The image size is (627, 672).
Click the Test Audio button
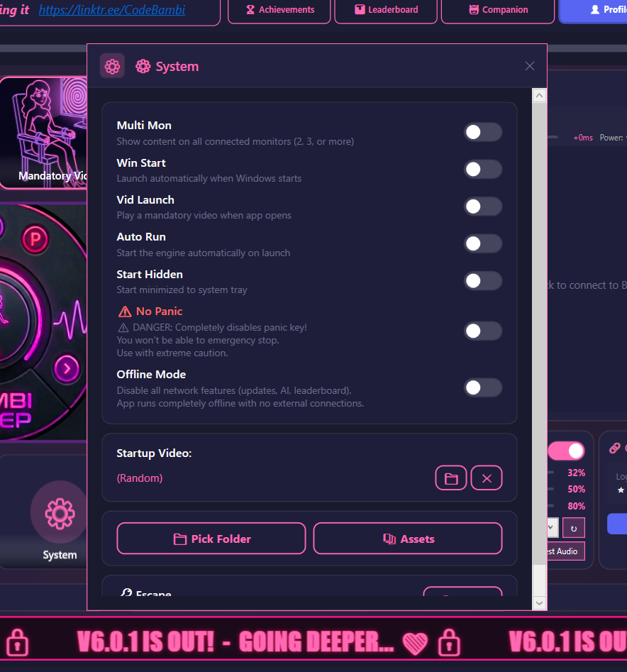tap(565, 551)
